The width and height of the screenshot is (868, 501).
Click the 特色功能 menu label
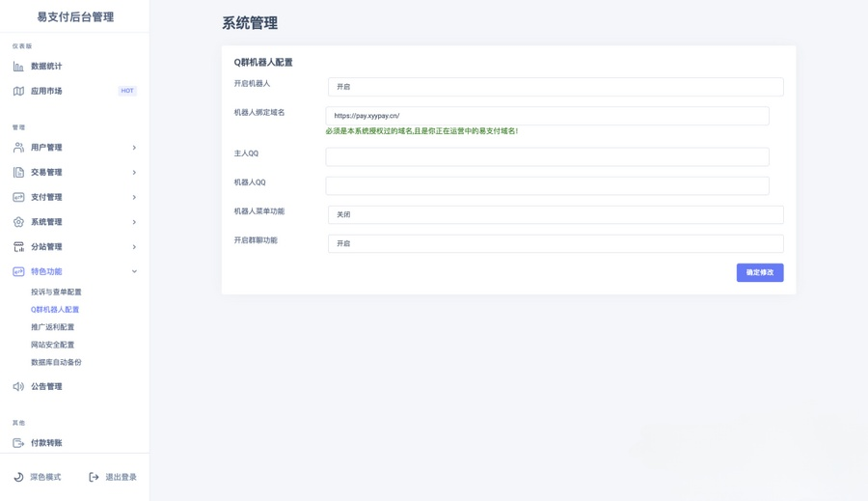coord(46,271)
